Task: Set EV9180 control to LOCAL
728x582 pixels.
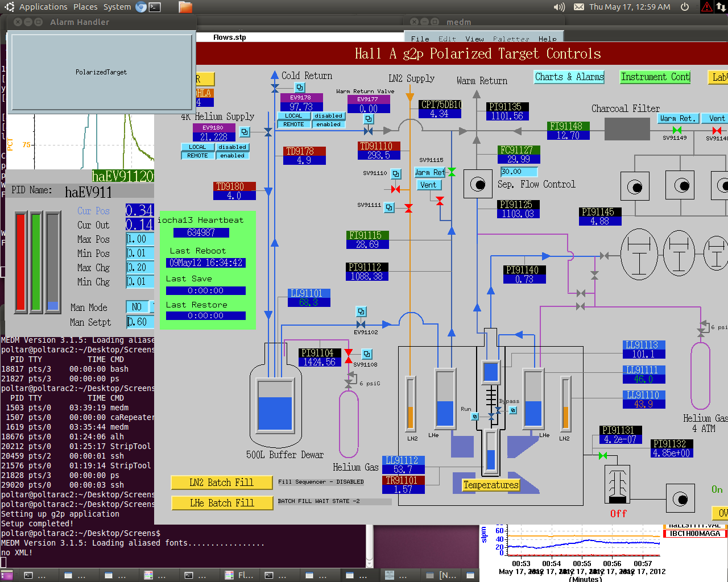Action: point(197,147)
